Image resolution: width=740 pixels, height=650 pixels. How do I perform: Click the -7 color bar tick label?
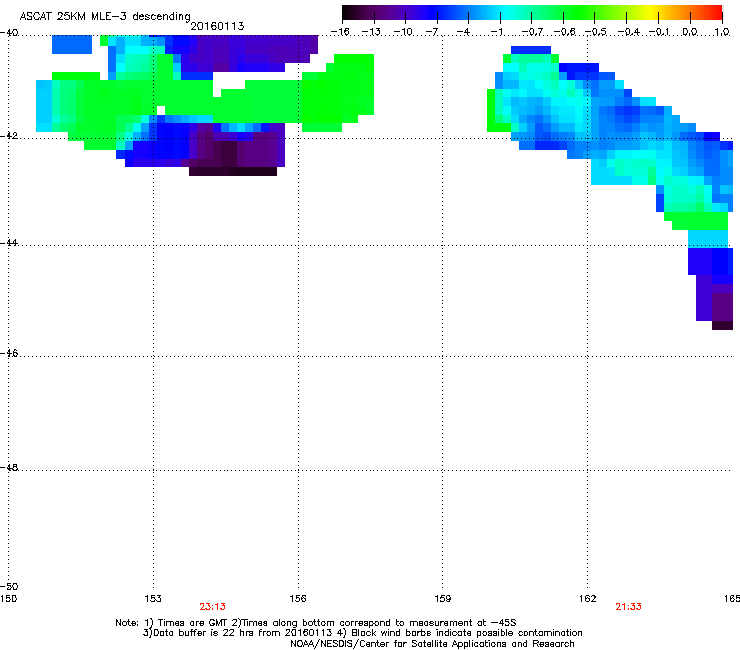tap(432, 32)
